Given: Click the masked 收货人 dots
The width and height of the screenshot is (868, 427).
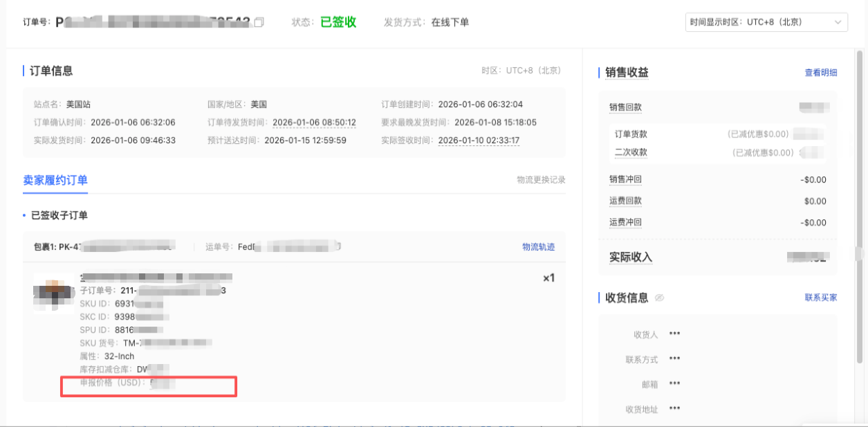Looking at the screenshot, I should point(674,334).
